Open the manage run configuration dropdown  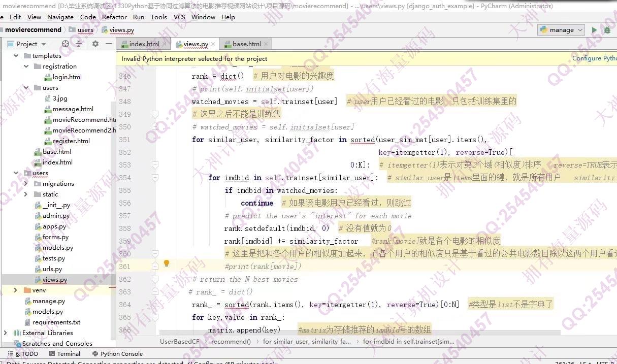pyautogui.click(x=561, y=30)
